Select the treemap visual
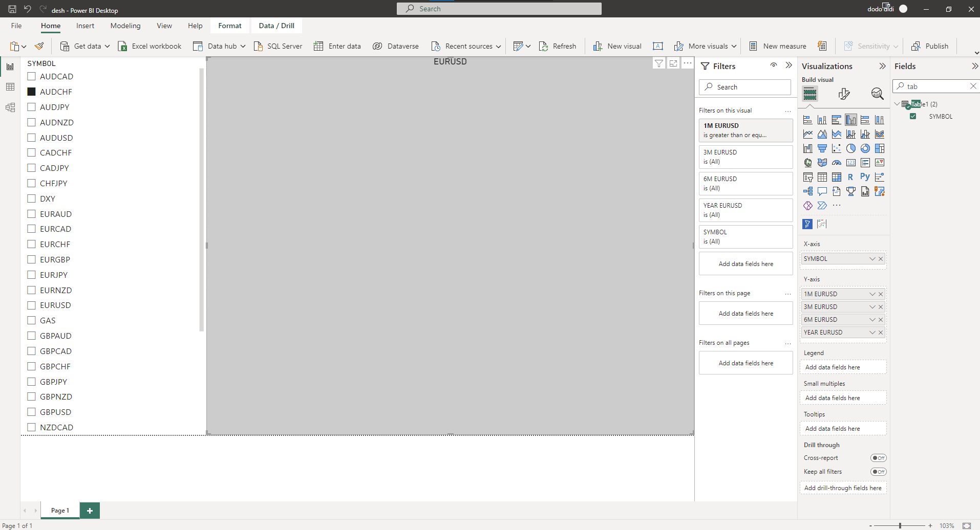980x530 pixels. [880, 148]
